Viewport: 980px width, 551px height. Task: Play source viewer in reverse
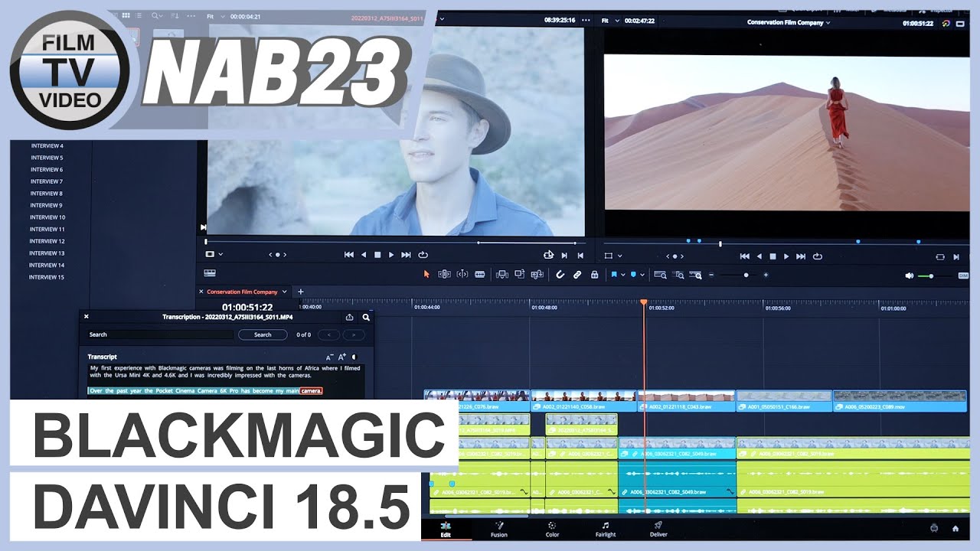point(364,255)
